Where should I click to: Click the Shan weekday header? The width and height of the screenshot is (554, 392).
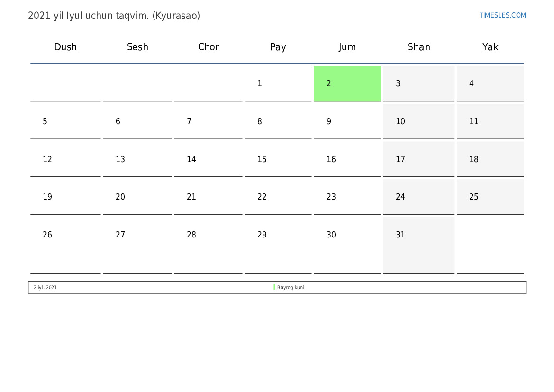(x=418, y=47)
